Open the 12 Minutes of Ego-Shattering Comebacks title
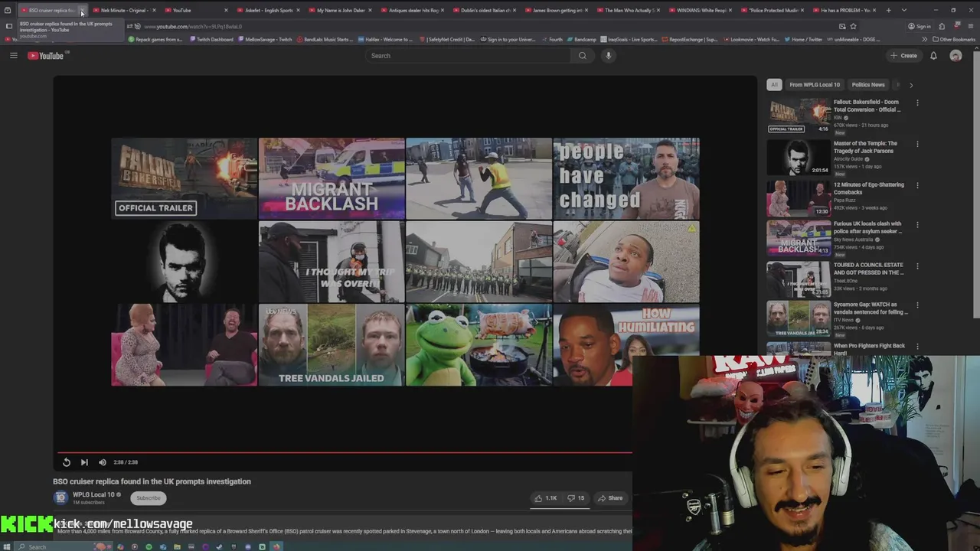The height and width of the screenshot is (551, 980). pos(869,188)
